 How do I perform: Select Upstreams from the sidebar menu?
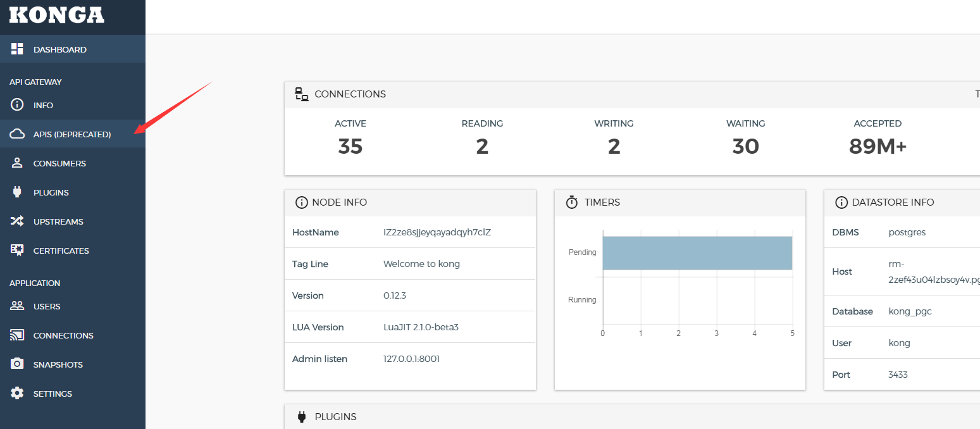pyautogui.click(x=58, y=221)
